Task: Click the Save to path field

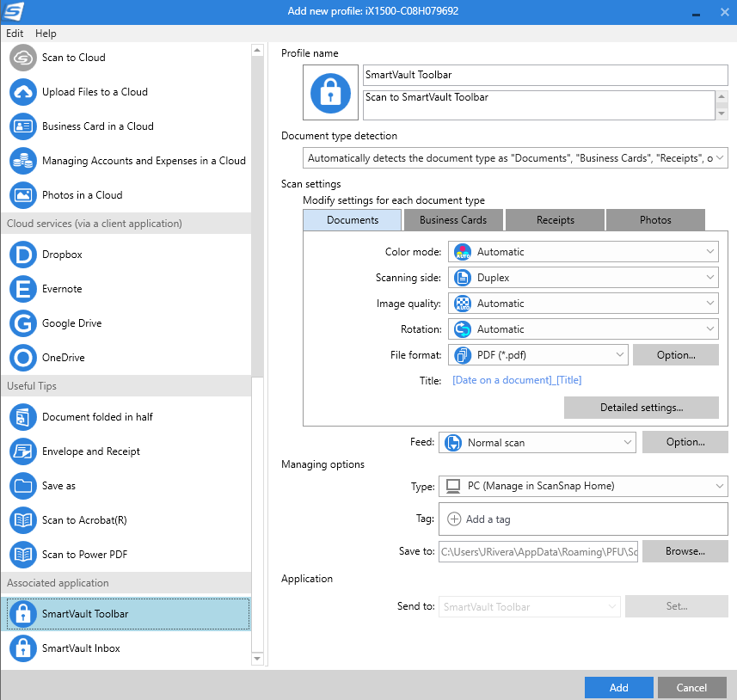Action: (538, 552)
